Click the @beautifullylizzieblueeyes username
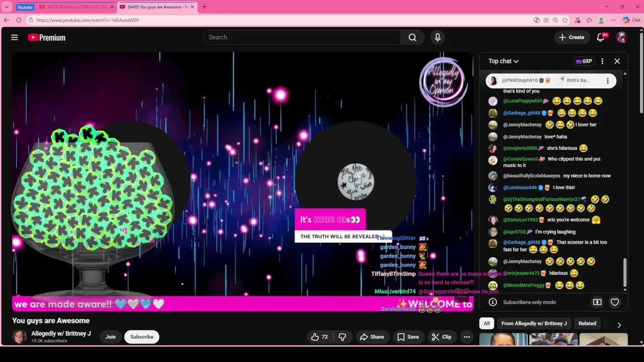The height and width of the screenshot is (362, 644). (x=531, y=176)
